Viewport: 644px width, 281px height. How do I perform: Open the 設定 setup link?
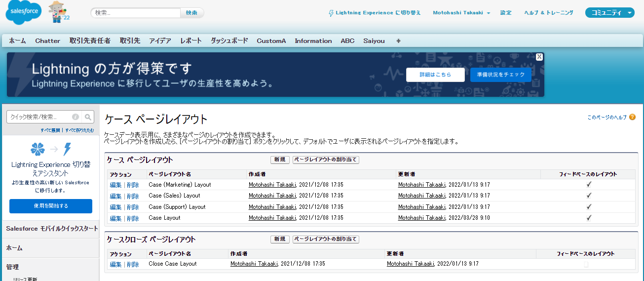click(506, 13)
